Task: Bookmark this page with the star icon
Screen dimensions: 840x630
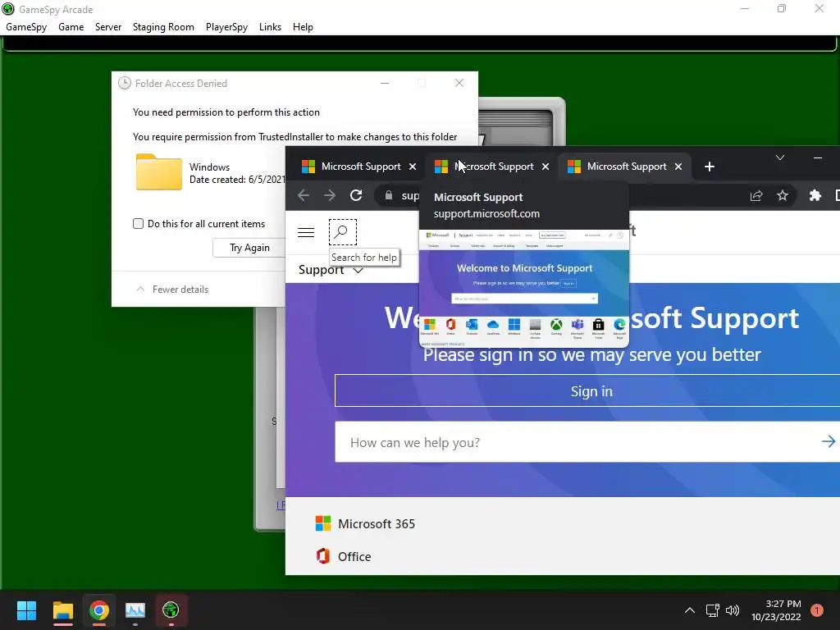Action: point(783,195)
